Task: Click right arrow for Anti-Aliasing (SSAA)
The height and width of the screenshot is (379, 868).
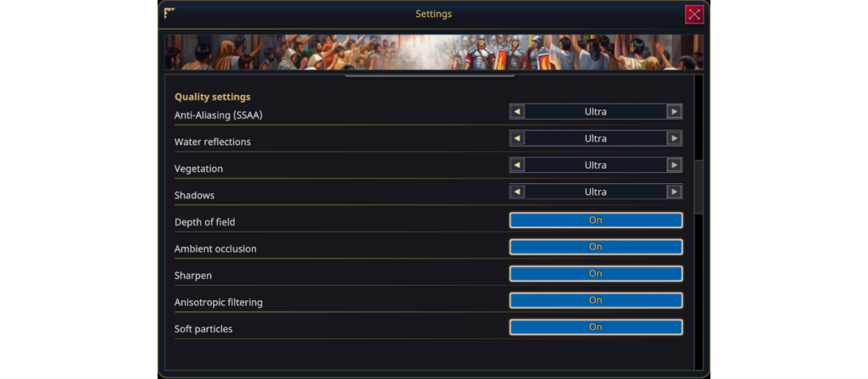Action: pyautogui.click(x=674, y=111)
